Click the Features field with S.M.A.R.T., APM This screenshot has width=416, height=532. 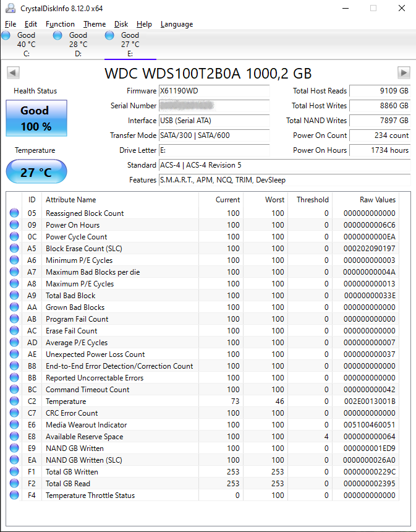(285, 180)
